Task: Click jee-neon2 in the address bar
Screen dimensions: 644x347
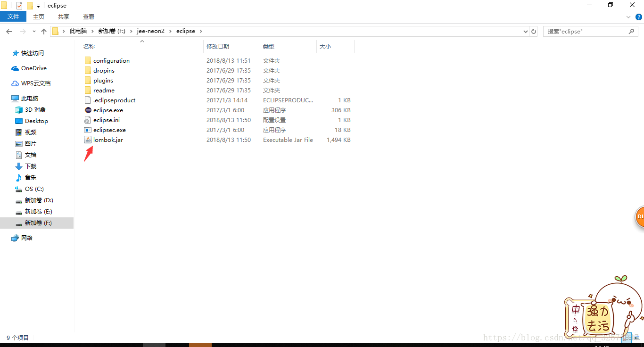Action: point(151,31)
